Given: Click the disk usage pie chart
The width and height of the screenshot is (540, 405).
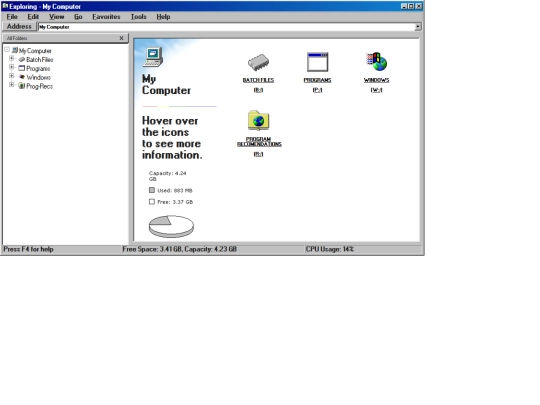Looking at the screenshot, I should pos(171,226).
